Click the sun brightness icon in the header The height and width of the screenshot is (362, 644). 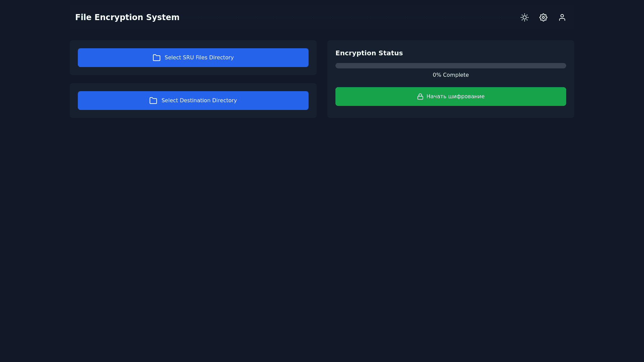coord(525,17)
